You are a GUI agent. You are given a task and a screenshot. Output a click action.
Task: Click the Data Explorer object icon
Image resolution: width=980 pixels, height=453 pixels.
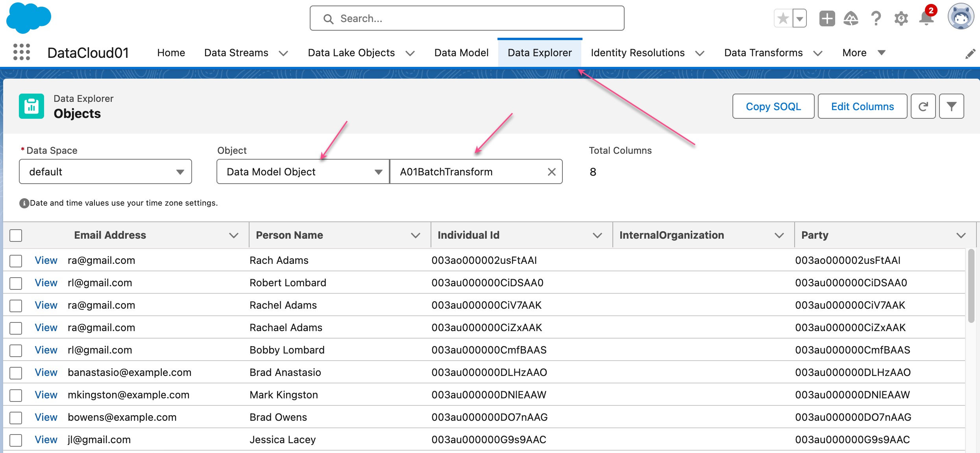coord(31,106)
